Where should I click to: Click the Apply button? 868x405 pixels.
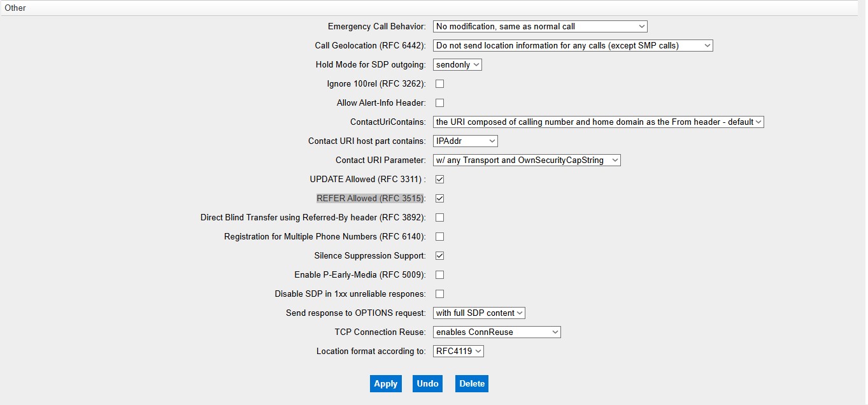(385, 383)
